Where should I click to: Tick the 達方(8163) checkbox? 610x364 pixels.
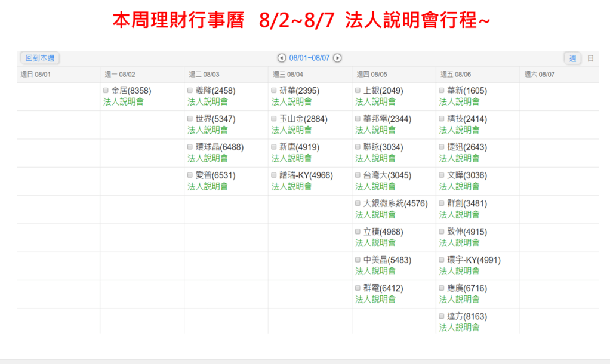point(442,317)
